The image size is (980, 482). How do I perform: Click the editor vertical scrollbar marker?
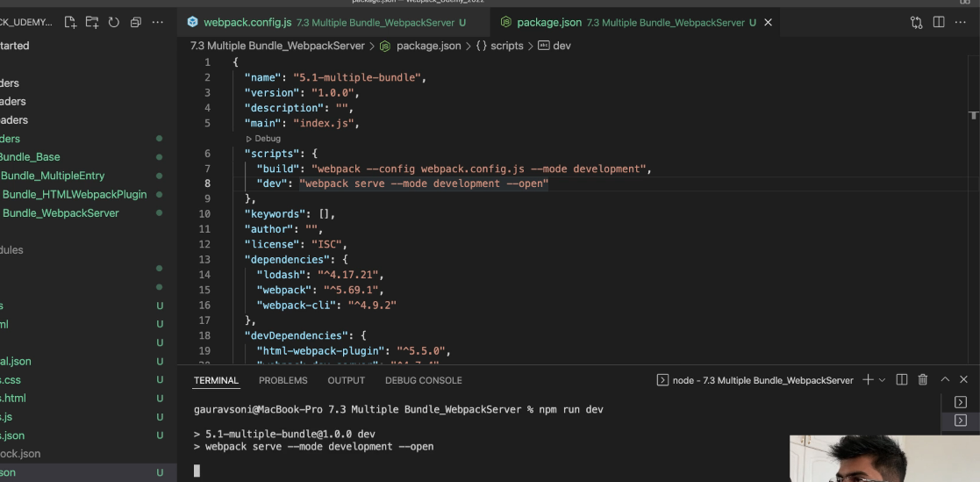(974, 115)
